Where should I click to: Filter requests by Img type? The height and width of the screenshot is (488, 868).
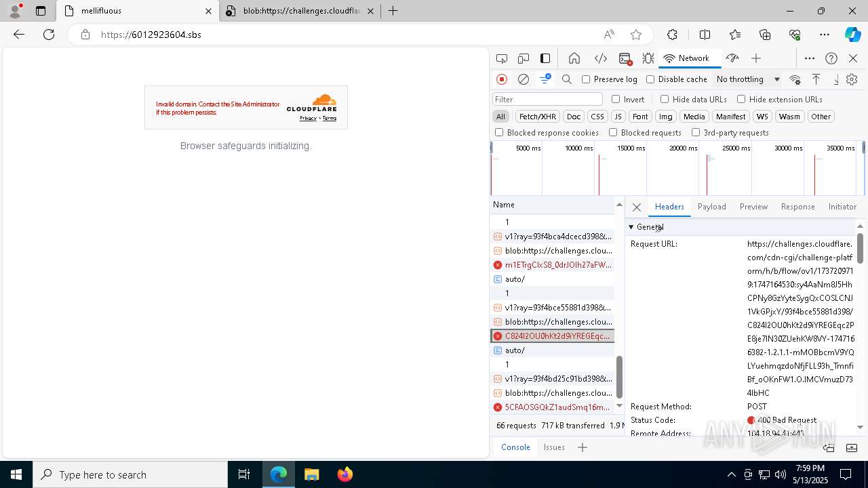pos(666,117)
